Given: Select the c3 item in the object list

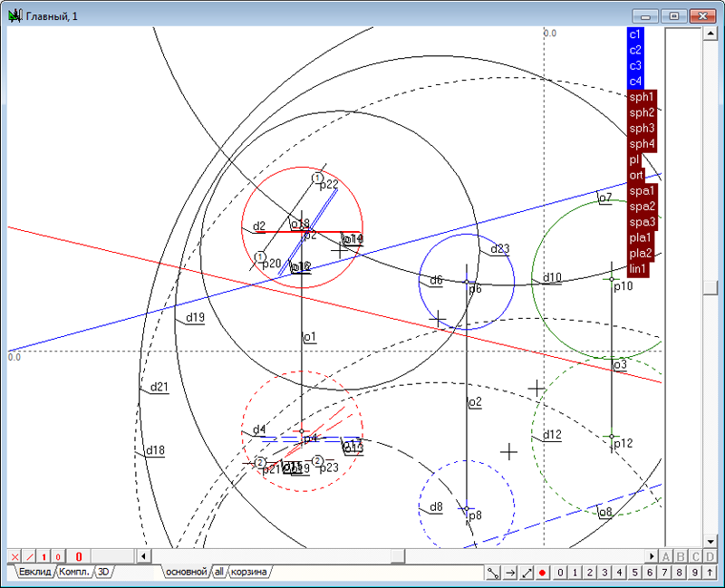Looking at the screenshot, I should 635,65.
